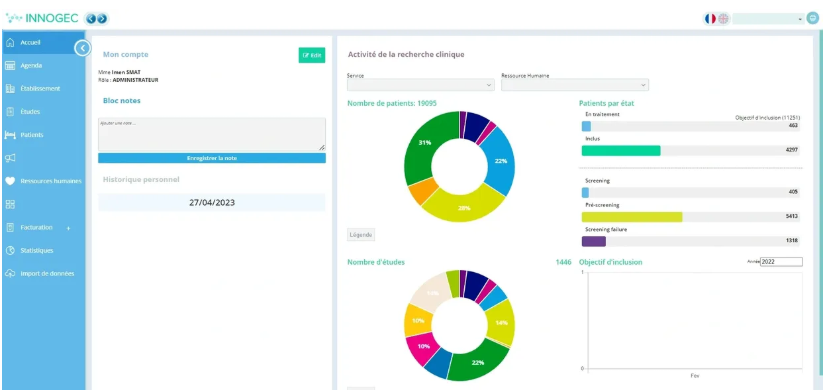
Task: Click the Patients par état heading
Action: click(606, 104)
